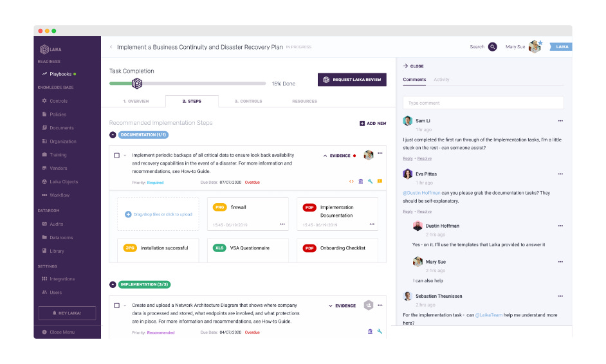Click the Hey Laika! button
This screenshot has height=364, width=606.
coord(68,313)
